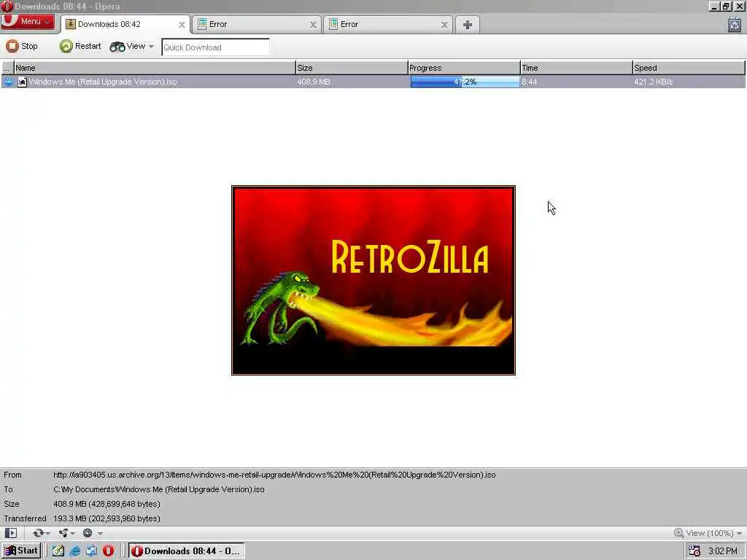Click the C:\My Documents destination path
This screenshot has width=747, height=560.
pyautogui.click(x=158, y=489)
